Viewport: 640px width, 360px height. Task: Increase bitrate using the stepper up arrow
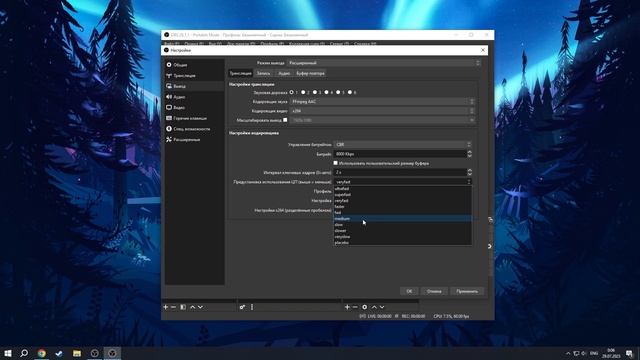click(x=469, y=152)
